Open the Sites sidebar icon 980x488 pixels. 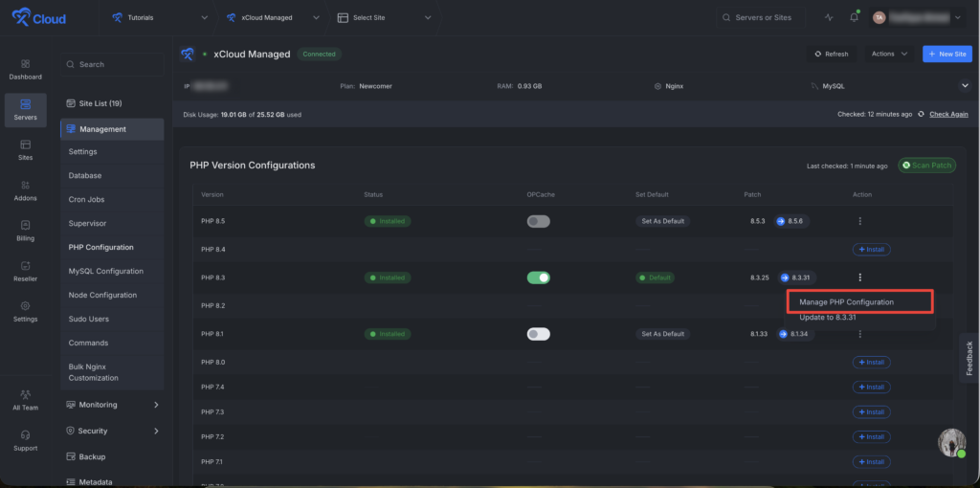coord(25,150)
